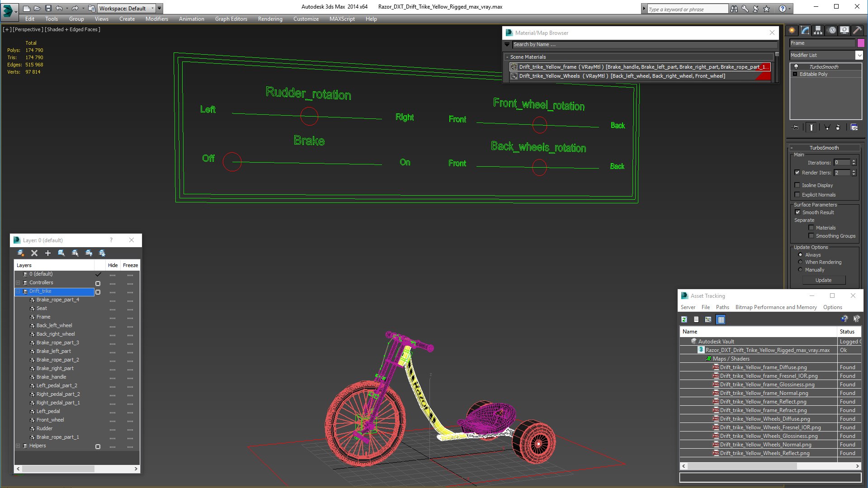Click Freeze/Unfreeze All Layers icon
This screenshot has height=488, width=868.
click(102, 253)
